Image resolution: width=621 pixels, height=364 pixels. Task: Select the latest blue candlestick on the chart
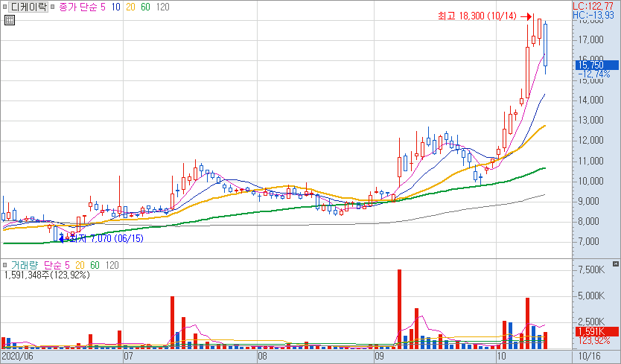[545, 48]
